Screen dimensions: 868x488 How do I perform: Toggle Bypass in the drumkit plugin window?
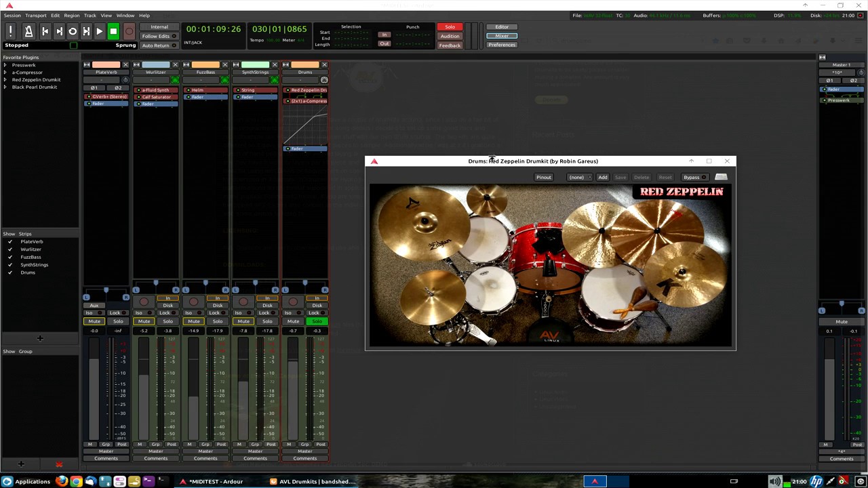pyautogui.click(x=694, y=178)
